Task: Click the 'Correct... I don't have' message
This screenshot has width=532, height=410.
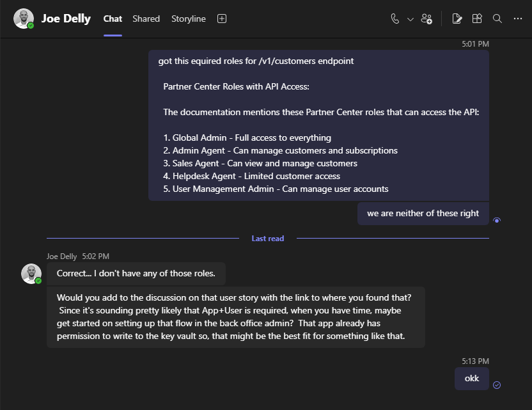Action: click(136, 273)
